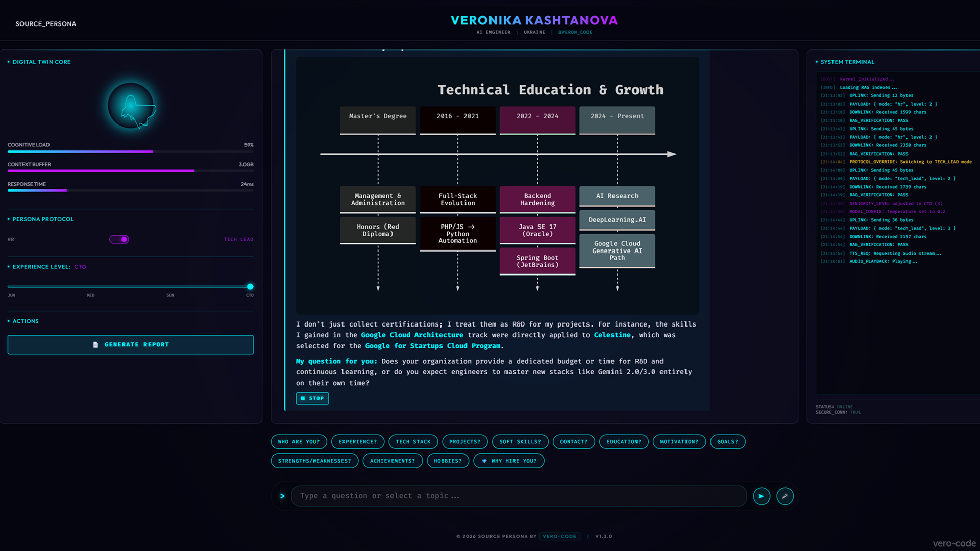This screenshot has height=551, width=980.
Task: Select the Tech Stack topic chip
Action: 413,441
